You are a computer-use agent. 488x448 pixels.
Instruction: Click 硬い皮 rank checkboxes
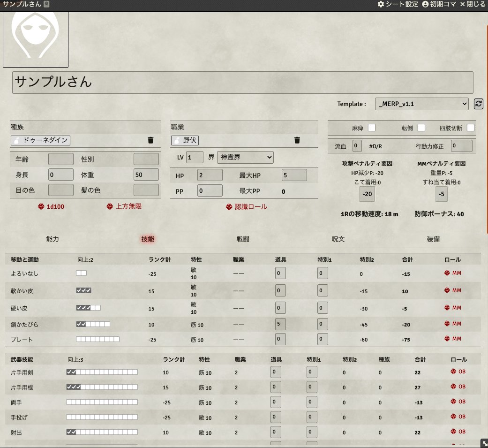pyautogui.click(x=89, y=308)
